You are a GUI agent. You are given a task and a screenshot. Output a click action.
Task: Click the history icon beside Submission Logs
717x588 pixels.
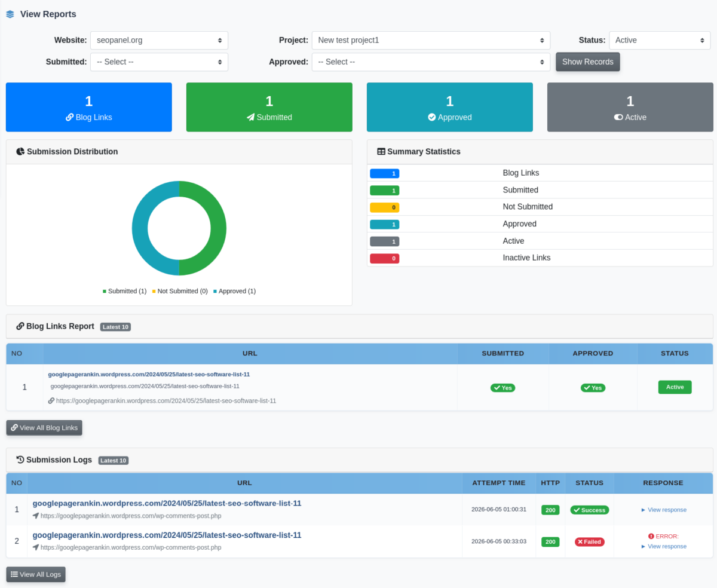(20, 460)
